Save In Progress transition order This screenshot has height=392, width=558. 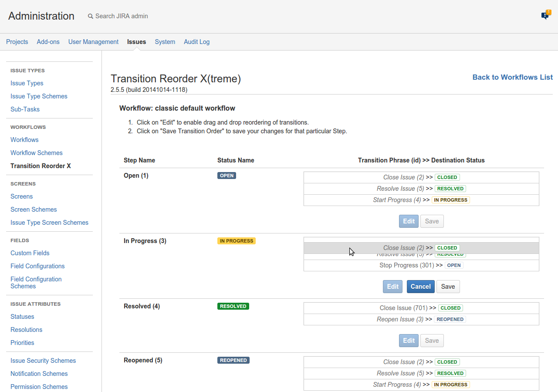(448, 287)
